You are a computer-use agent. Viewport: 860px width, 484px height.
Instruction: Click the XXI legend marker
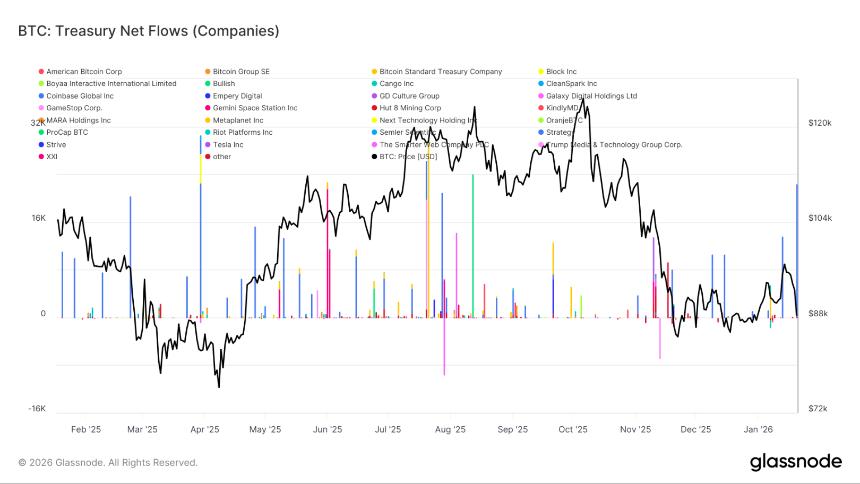click(41, 156)
